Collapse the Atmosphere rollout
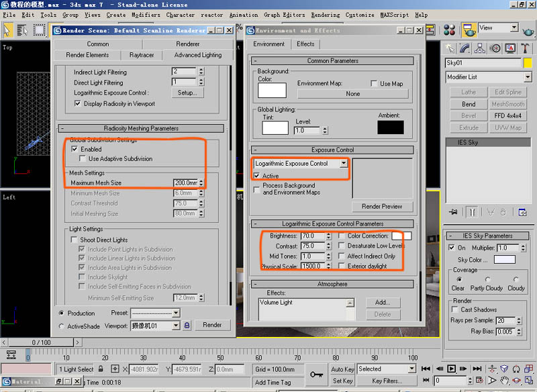Viewport: 537px width, 392px height. click(x=332, y=284)
